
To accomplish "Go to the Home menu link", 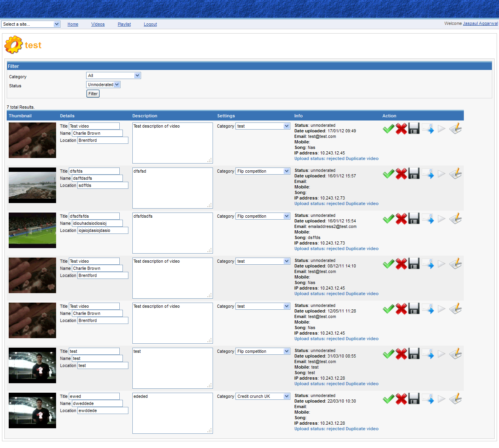I will coord(73,24).
